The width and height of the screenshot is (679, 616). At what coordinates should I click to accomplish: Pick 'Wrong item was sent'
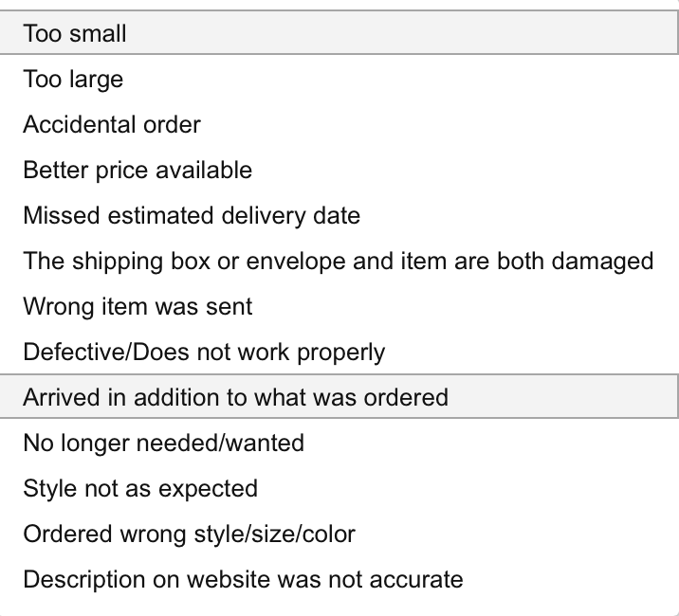tap(138, 307)
